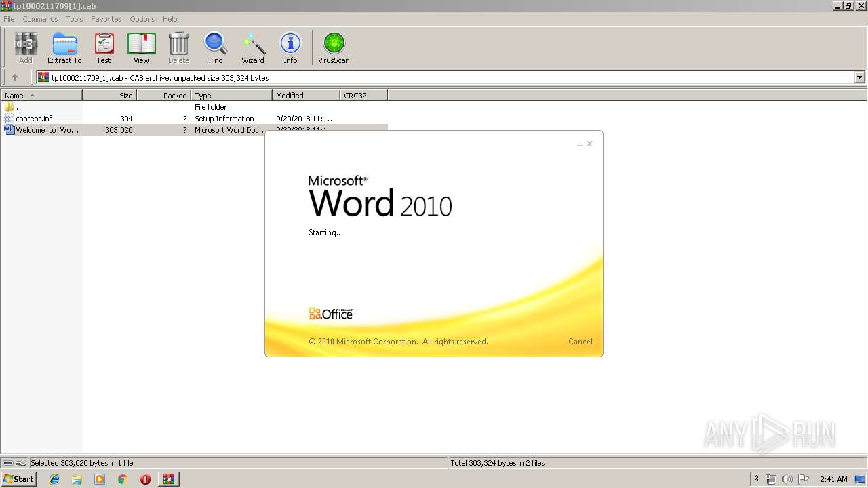Open the Help menu

(170, 19)
